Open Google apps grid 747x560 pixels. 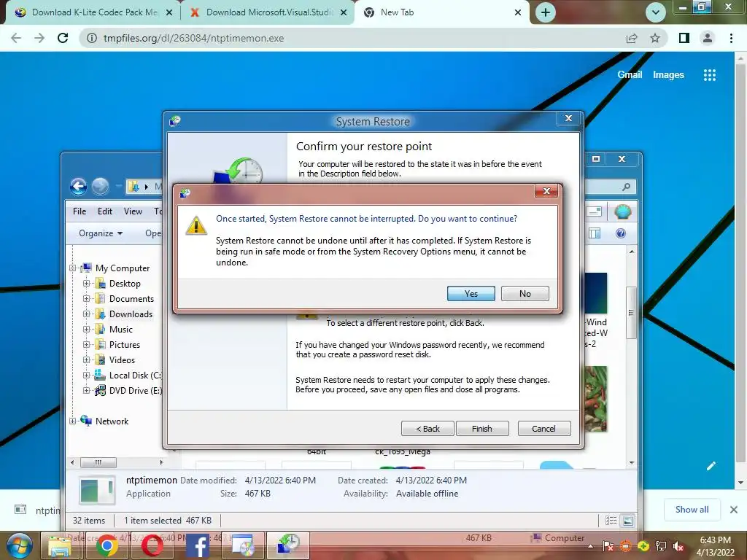tap(709, 75)
